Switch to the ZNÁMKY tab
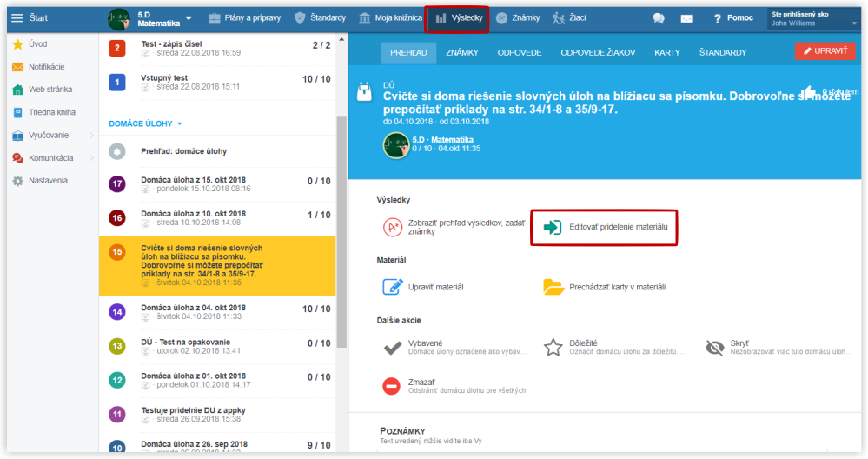 point(462,53)
